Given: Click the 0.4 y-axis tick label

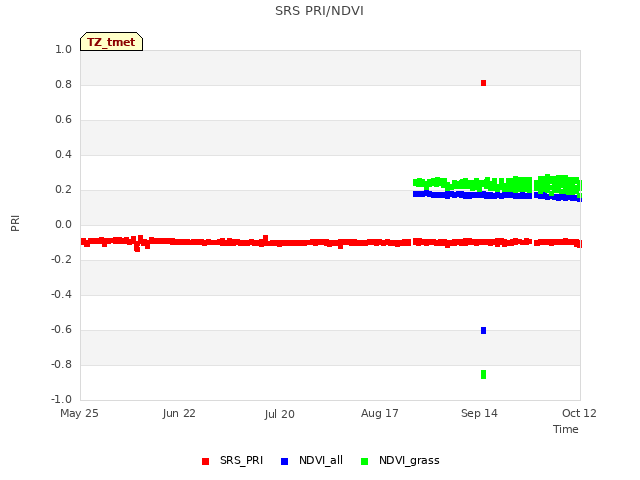Looking at the screenshot, I should pyautogui.click(x=63, y=154).
